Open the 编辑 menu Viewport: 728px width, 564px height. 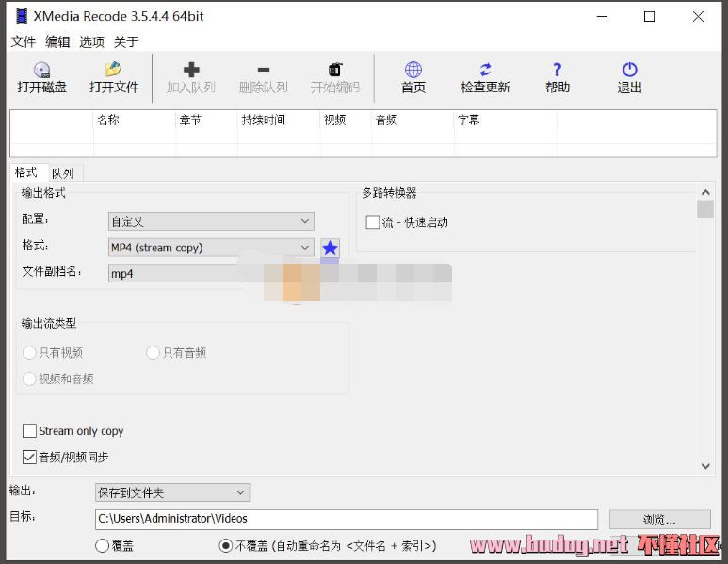[57, 41]
